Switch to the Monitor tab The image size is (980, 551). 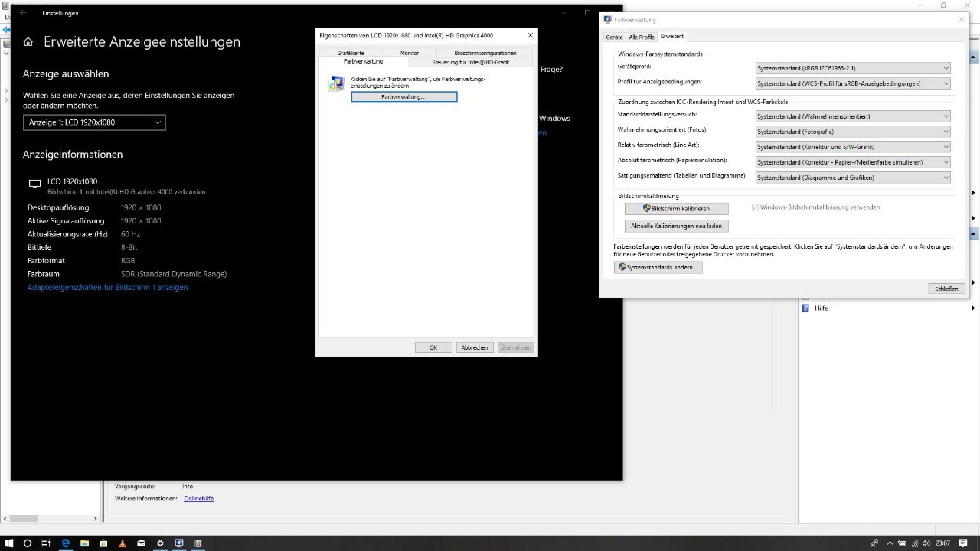pyautogui.click(x=410, y=53)
